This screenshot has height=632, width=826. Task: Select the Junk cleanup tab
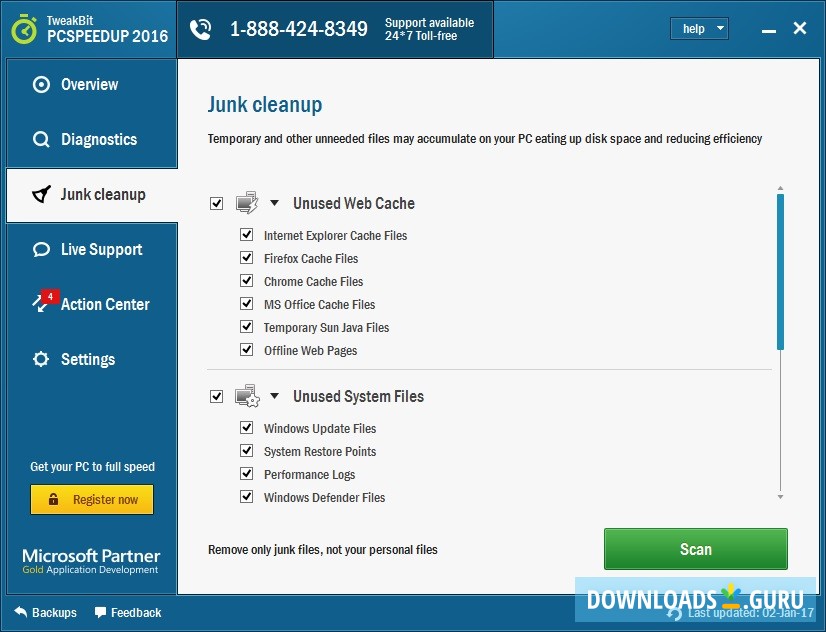click(92, 195)
